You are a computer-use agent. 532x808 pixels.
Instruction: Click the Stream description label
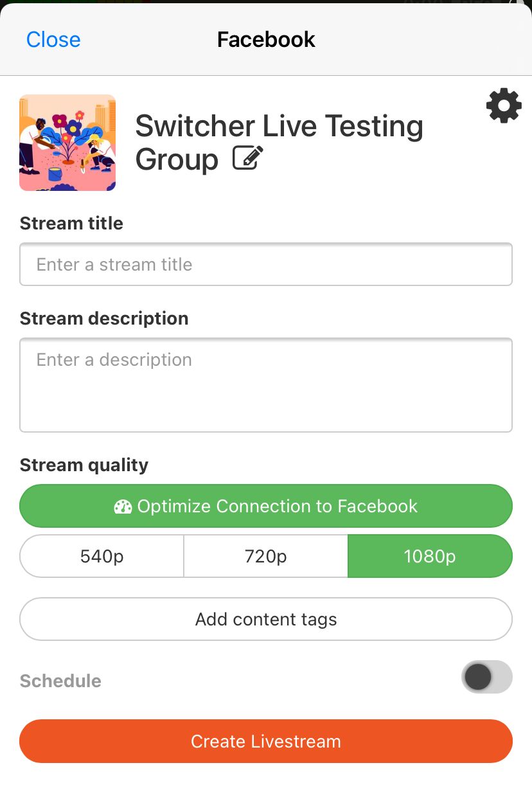[x=104, y=318]
